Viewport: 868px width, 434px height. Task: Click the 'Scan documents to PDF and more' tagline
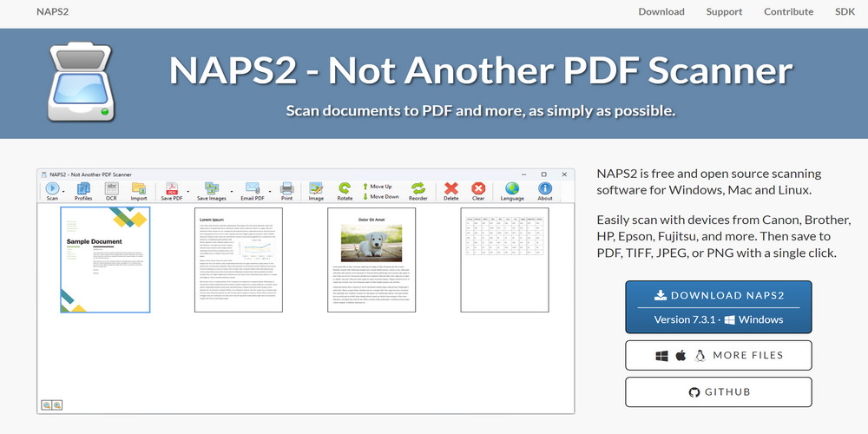(x=481, y=111)
